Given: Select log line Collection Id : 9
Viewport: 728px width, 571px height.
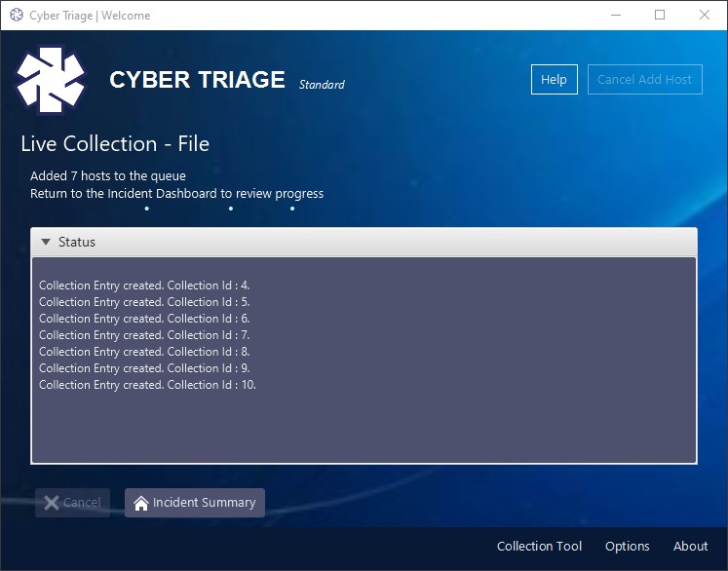Looking at the screenshot, I should click(144, 368).
